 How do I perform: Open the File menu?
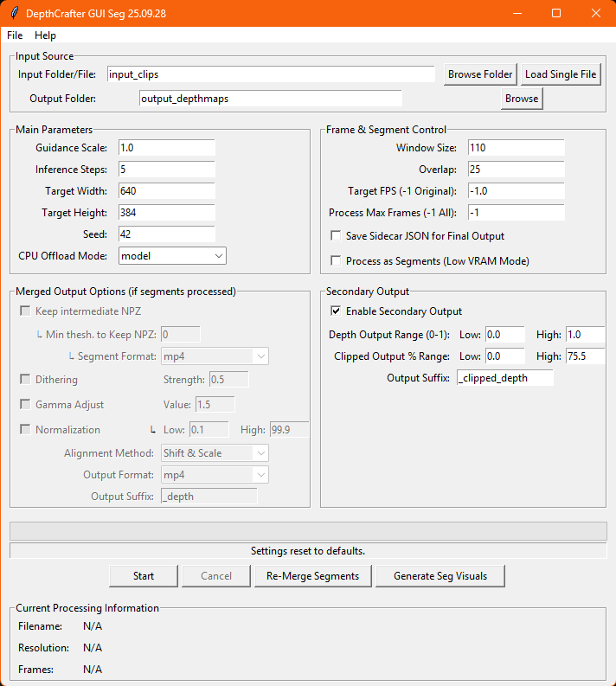15,35
